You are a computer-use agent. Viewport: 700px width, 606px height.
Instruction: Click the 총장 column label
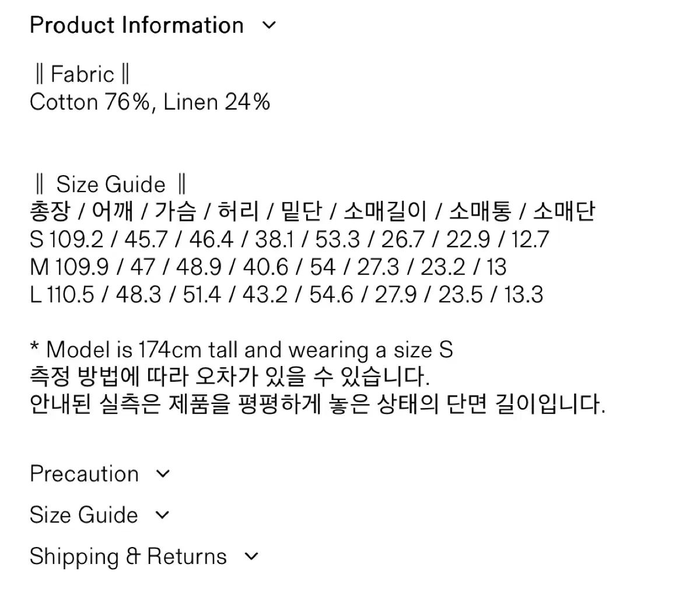tap(50, 211)
